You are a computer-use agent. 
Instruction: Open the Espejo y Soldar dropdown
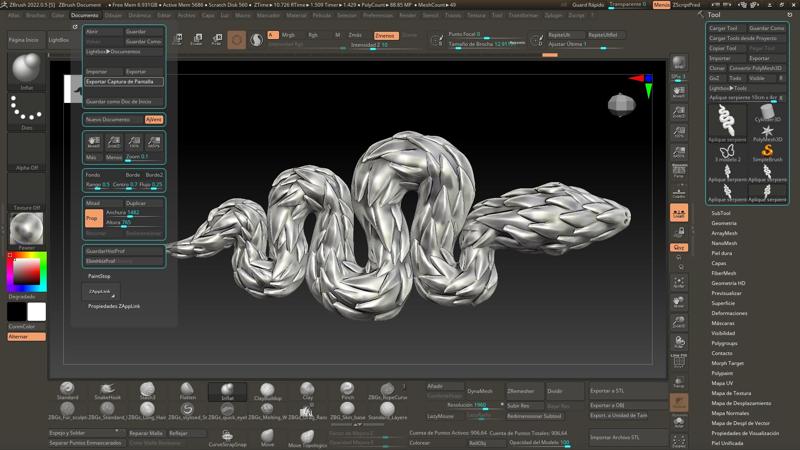coord(87,433)
